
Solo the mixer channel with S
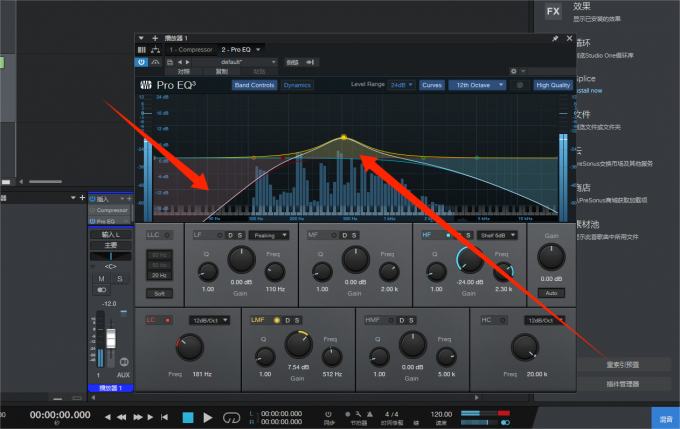coord(120,278)
